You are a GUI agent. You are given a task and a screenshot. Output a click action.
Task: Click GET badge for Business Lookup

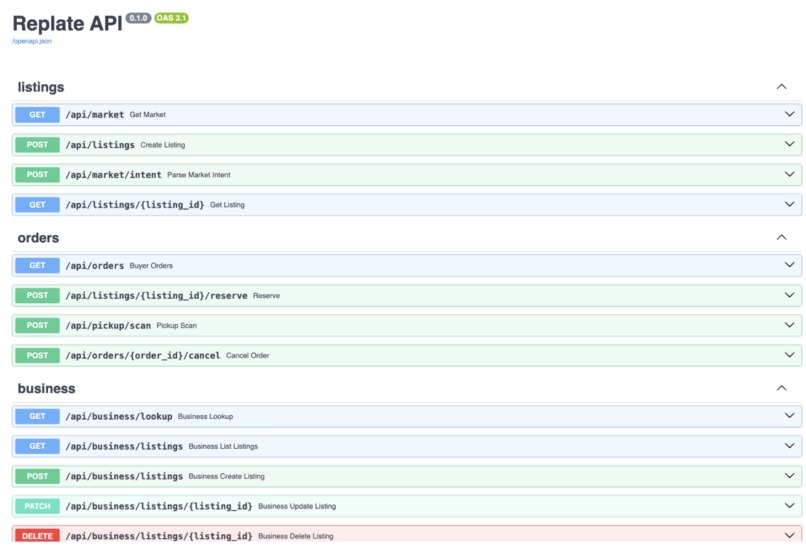click(x=37, y=416)
